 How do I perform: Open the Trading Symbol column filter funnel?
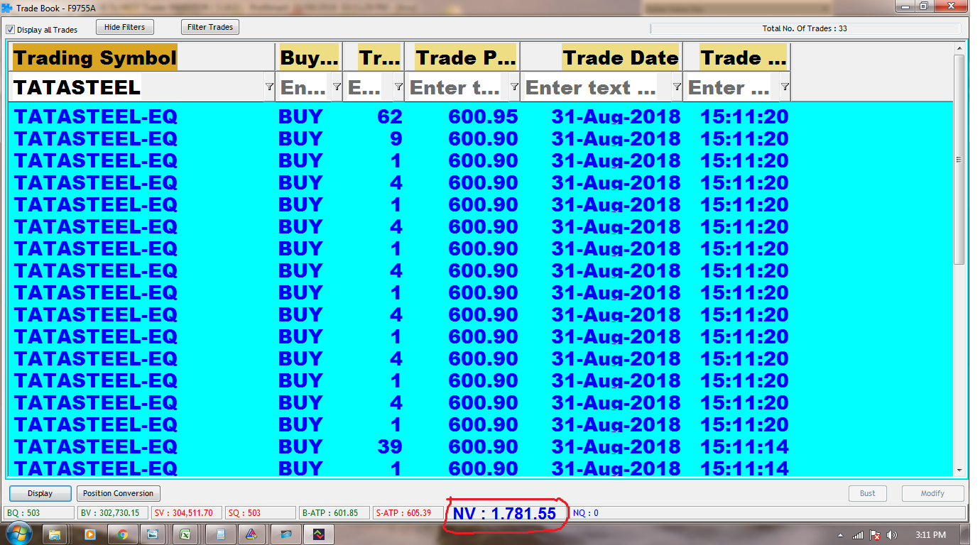click(x=269, y=87)
